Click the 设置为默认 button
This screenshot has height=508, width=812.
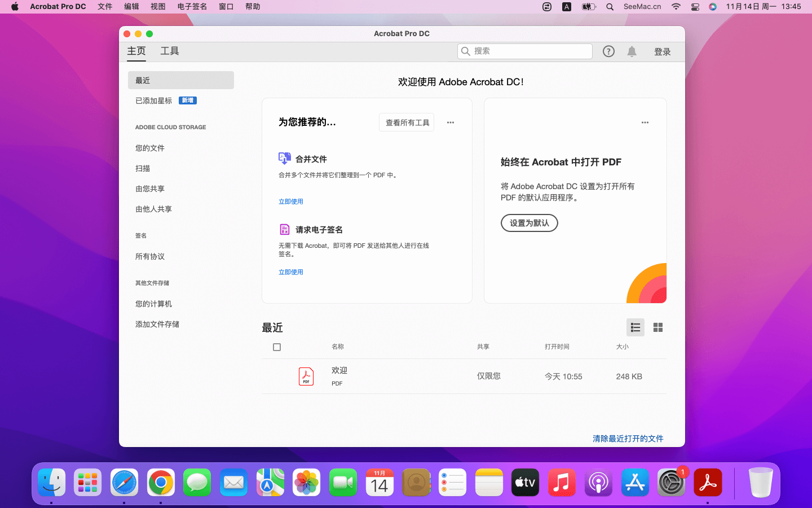529,223
